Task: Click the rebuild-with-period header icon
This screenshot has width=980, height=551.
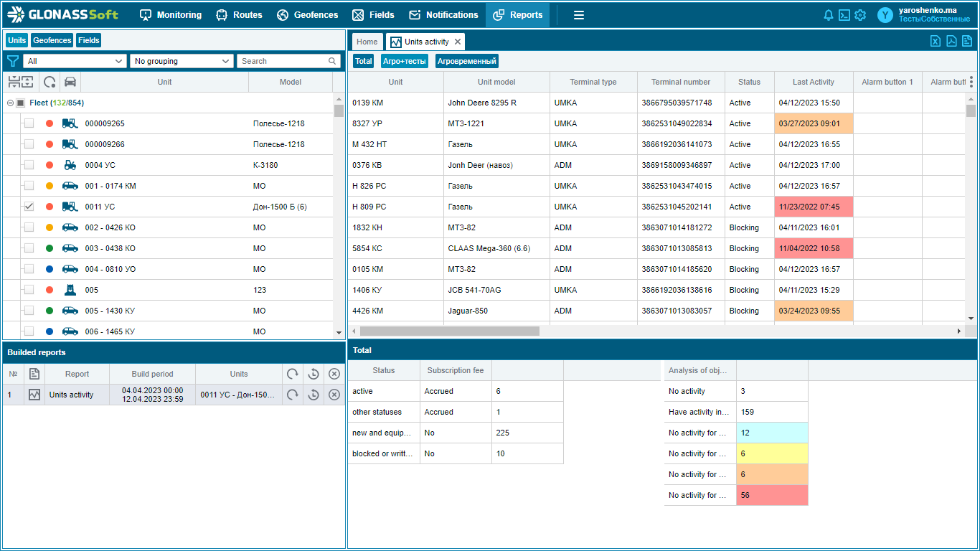Action: click(314, 374)
